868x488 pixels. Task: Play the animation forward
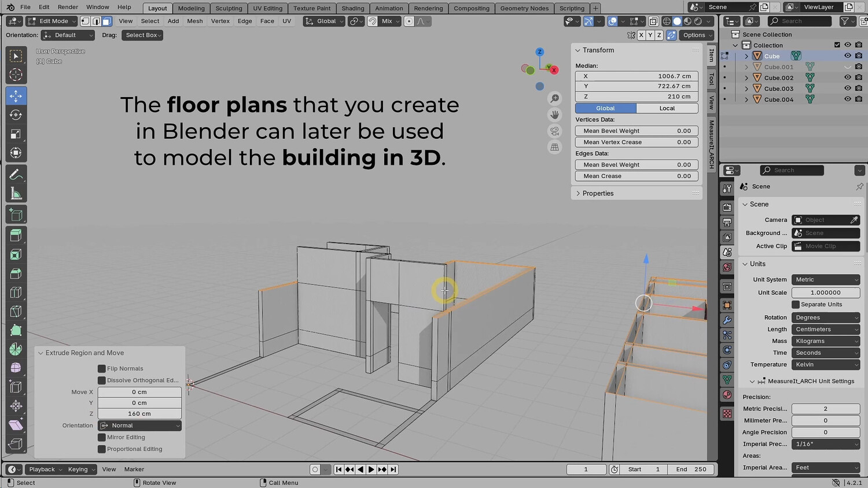(372, 469)
